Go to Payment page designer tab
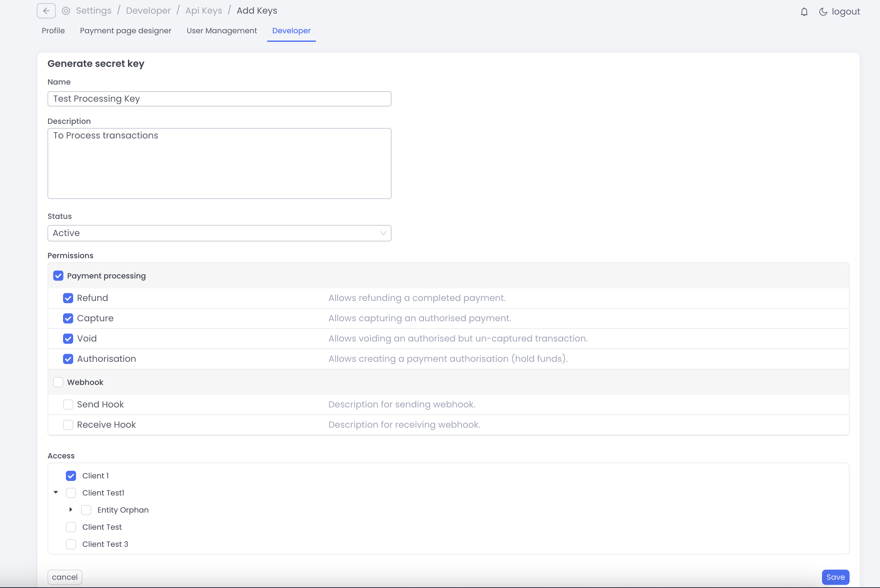This screenshot has height=588, width=880. pyautogui.click(x=126, y=31)
